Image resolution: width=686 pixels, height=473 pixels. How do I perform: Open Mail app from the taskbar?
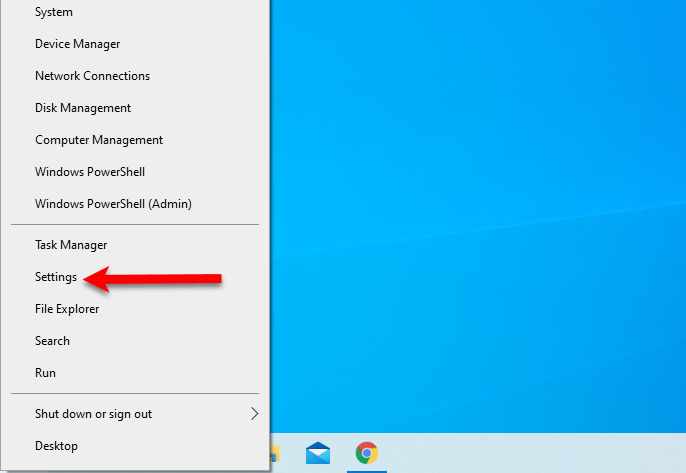point(318,453)
